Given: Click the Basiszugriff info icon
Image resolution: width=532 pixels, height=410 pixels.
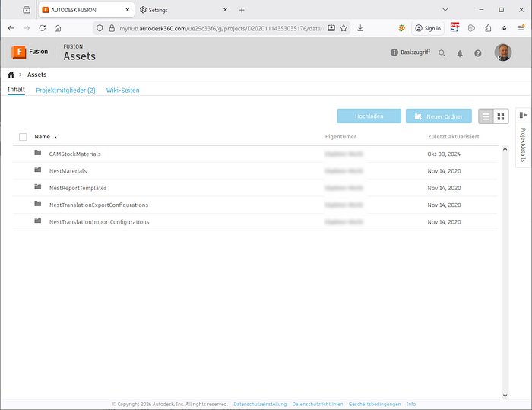Looking at the screenshot, I should (x=394, y=52).
